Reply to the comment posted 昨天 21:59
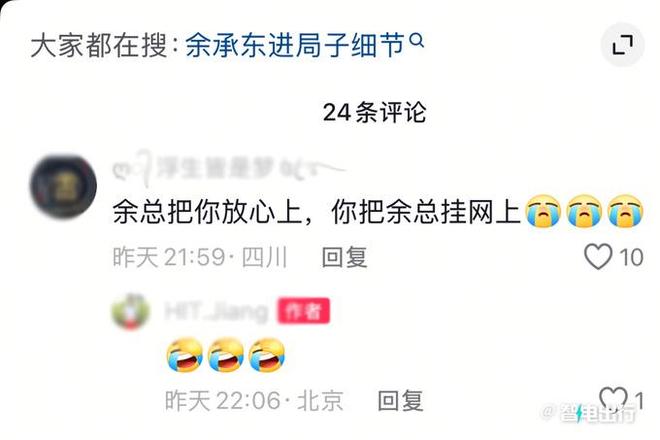 (x=344, y=257)
